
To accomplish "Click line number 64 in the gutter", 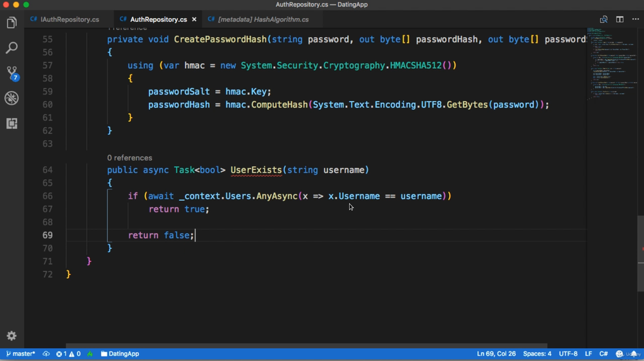I will click(47, 170).
